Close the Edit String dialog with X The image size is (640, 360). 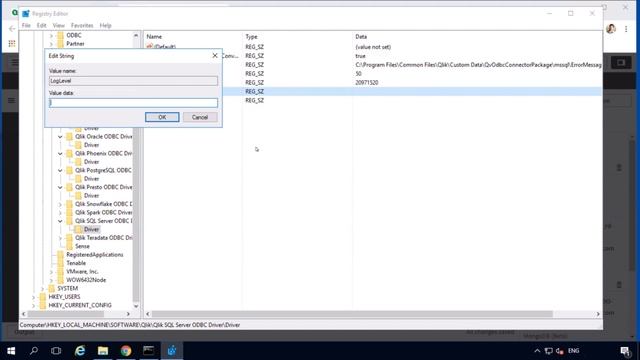pyautogui.click(x=215, y=56)
